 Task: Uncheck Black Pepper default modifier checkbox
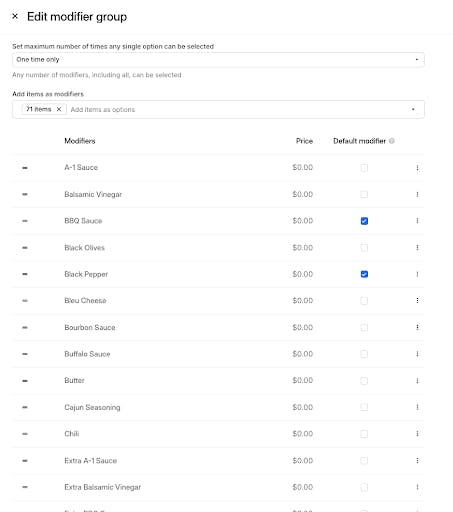[364, 274]
